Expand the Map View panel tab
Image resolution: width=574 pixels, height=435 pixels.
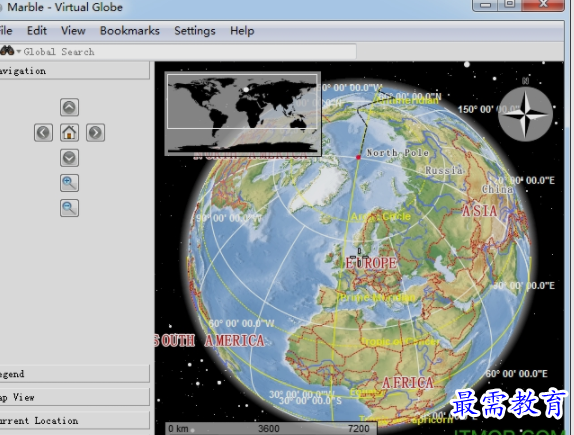(75, 397)
